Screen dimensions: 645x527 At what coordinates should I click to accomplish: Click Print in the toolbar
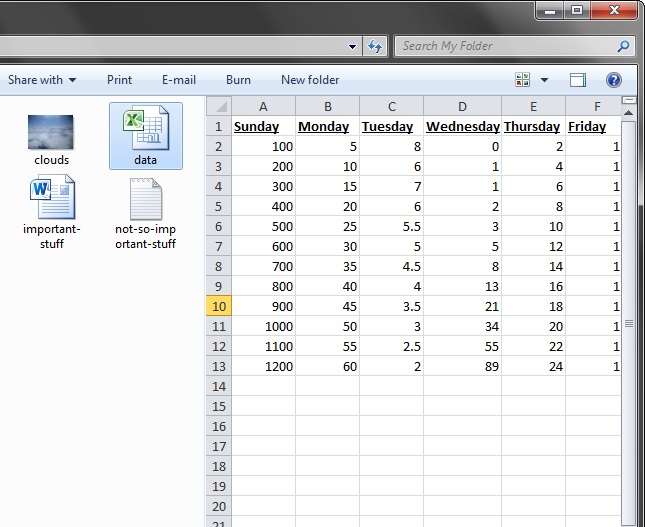[x=119, y=80]
